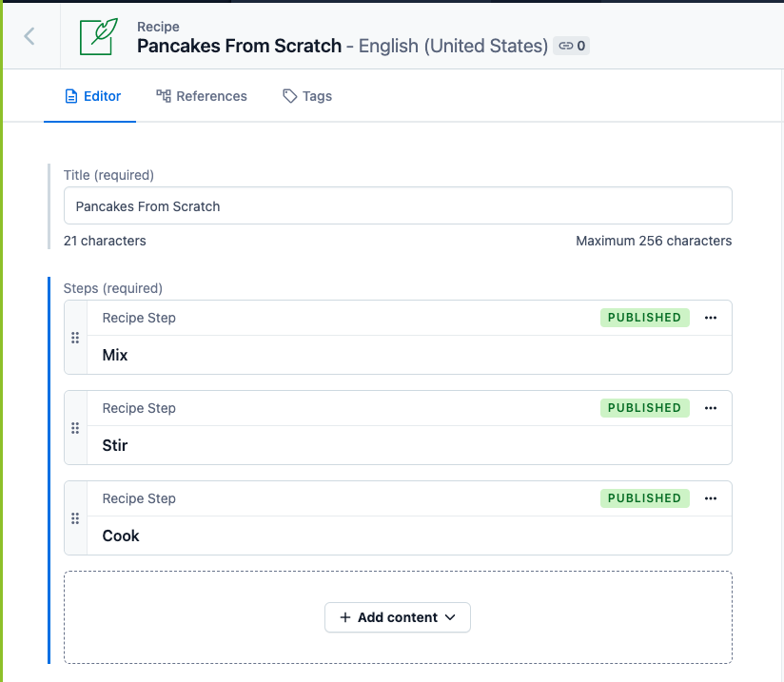Click the PUBLISHED badge on Stir step
The image size is (784, 682).
pyautogui.click(x=644, y=408)
